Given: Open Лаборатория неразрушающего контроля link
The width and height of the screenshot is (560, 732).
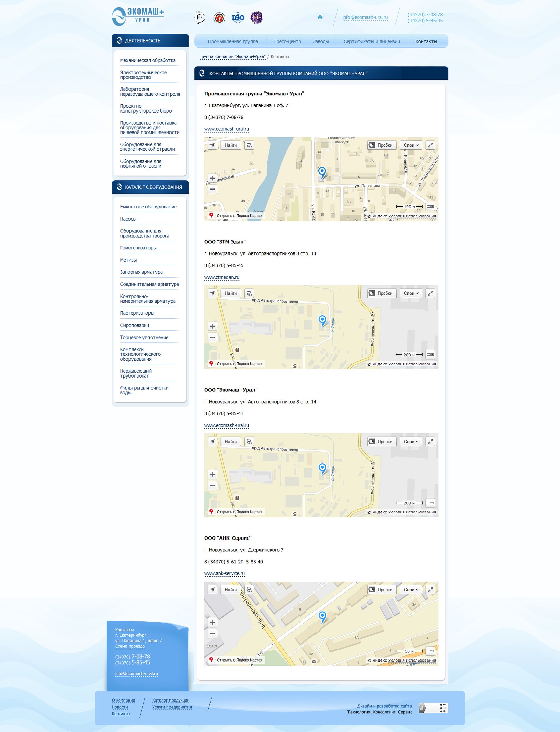Looking at the screenshot, I should click(150, 91).
